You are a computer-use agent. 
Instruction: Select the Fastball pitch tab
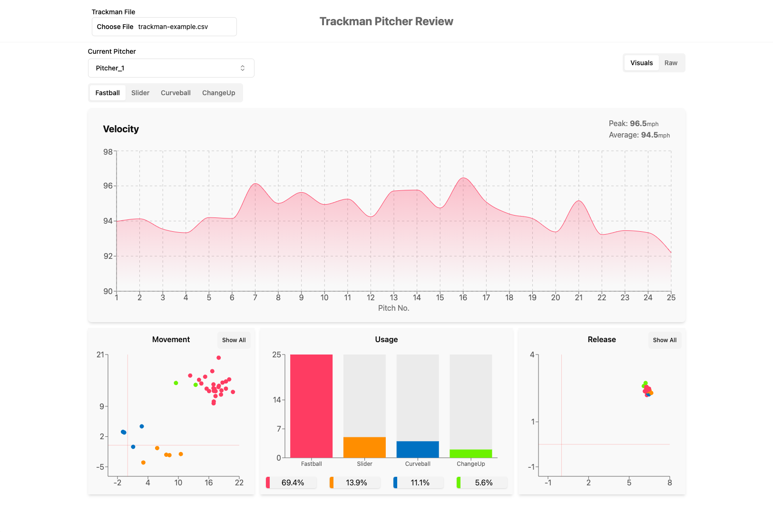pyautogui.click(x=108, y=93)
